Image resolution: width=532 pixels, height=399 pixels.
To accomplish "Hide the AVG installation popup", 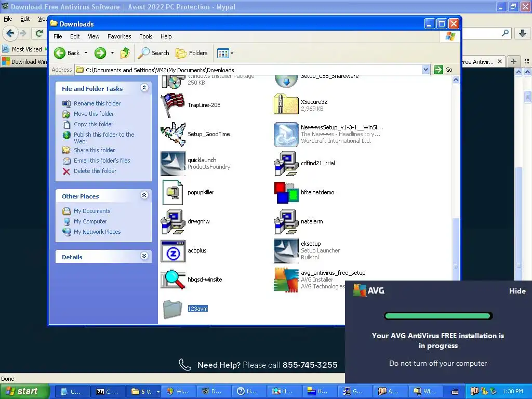I will click(517, 291).
